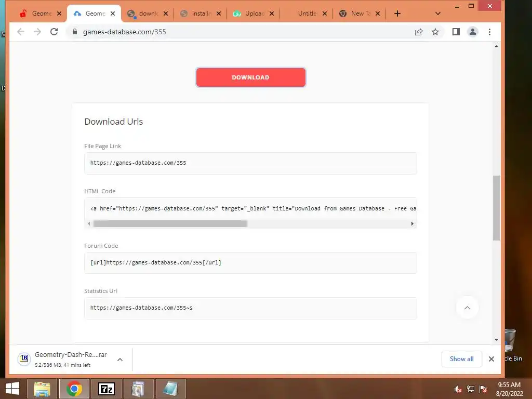
Task: Expand the tab search dropdown
Action: (x=437, y=14)
